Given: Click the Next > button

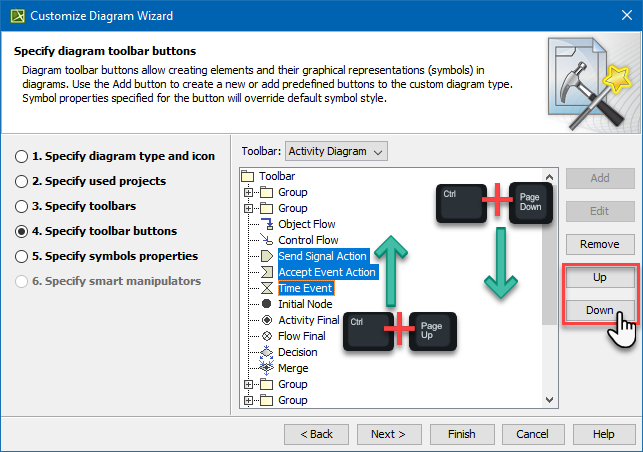Looking at the screenshot, I should pos(389,434).
